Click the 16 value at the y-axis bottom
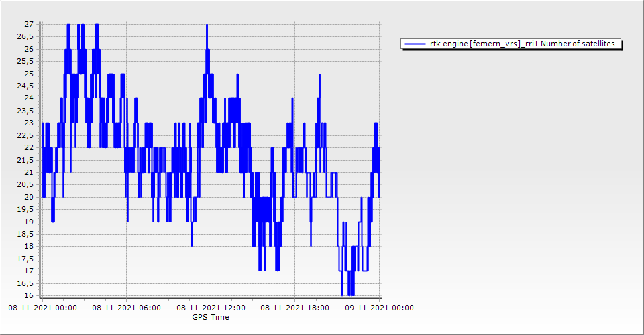The height and width of the screenshot is (335, 644). pyautogui.click(x=29, y=295)
